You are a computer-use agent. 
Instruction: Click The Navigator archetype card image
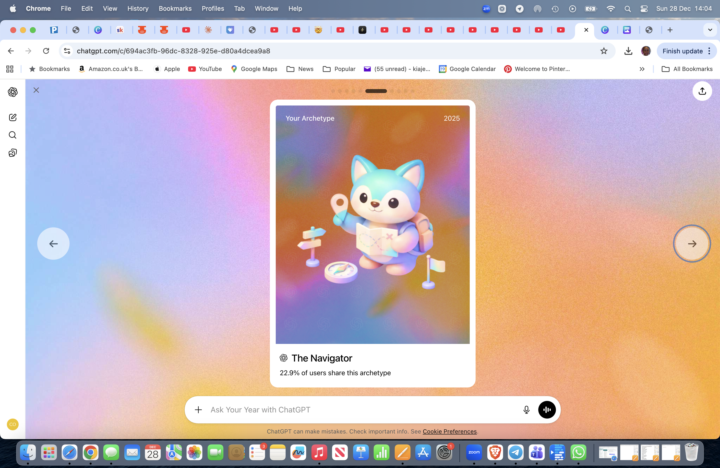click(372, 225)
